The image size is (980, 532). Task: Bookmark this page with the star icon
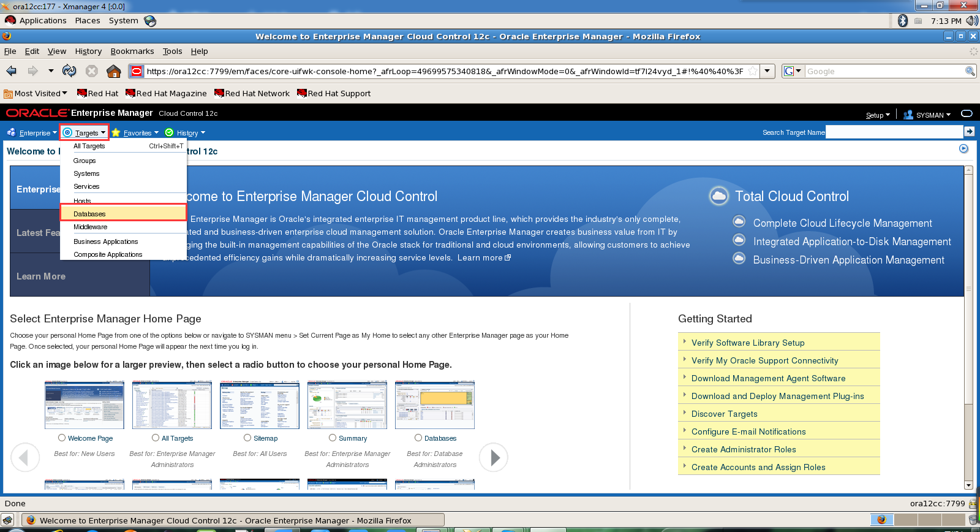tap(753, 71)
